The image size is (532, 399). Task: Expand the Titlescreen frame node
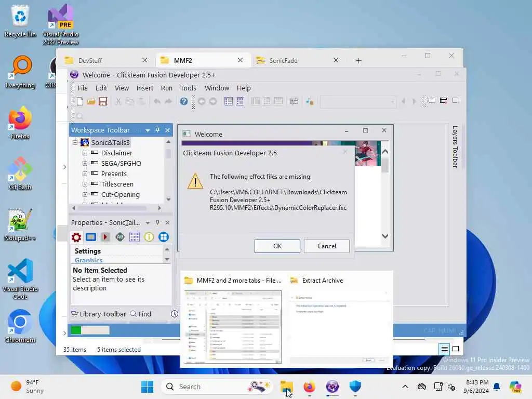(85, 184)
